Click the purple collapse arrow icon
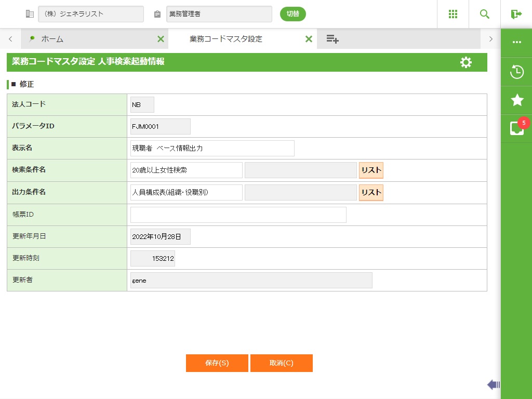This screenshot has width=532, height=399. point(493,384)
